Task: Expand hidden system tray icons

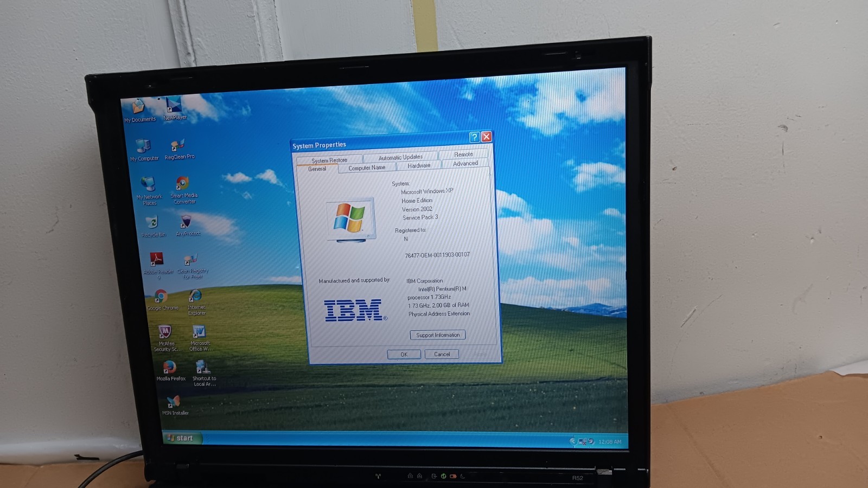Action: (x=572, y=441)
